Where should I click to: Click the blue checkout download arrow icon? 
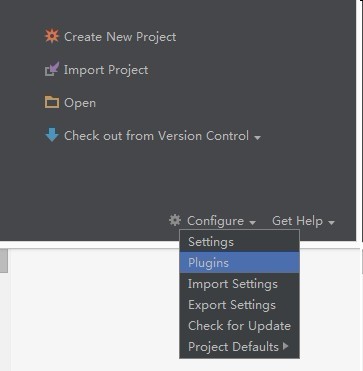(52, 135)
